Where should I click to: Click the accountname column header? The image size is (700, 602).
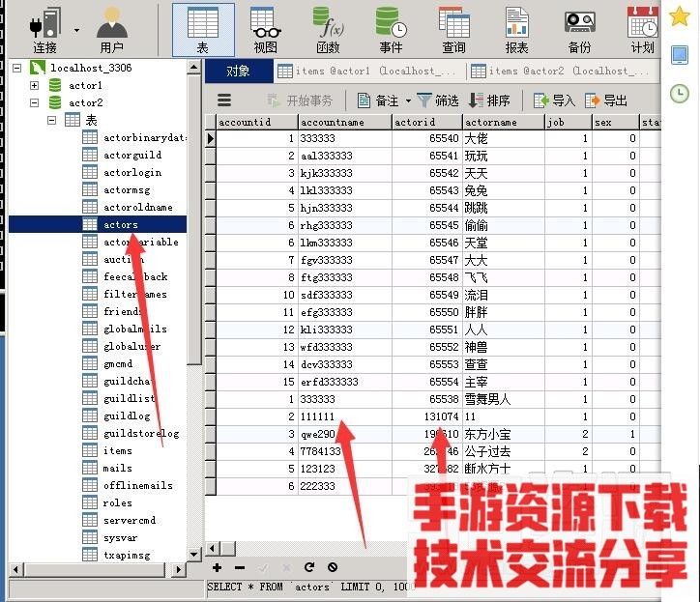[x=344, y=122]
